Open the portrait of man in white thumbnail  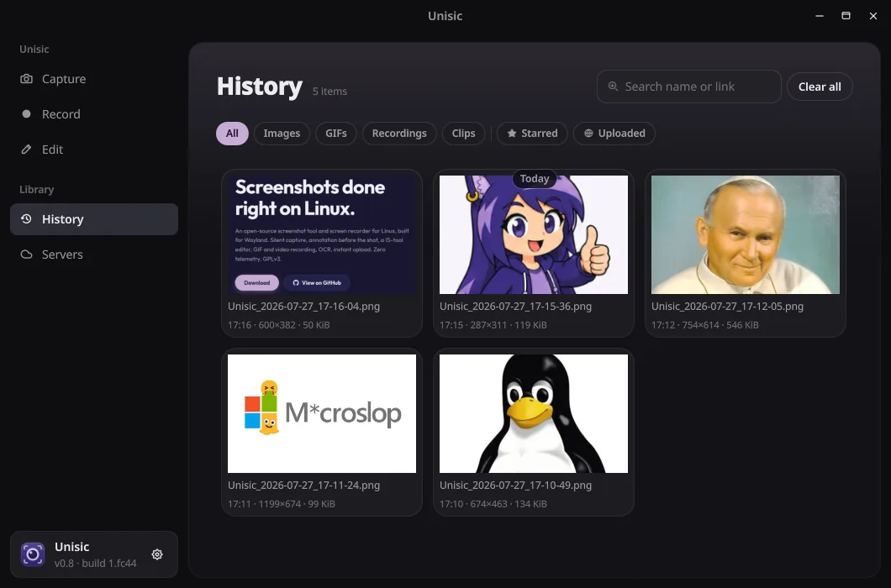click(x=745, y=234)
